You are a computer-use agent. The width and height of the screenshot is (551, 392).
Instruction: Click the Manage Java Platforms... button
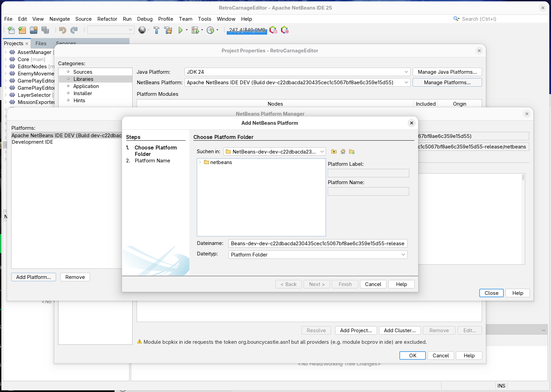point(447,72)
